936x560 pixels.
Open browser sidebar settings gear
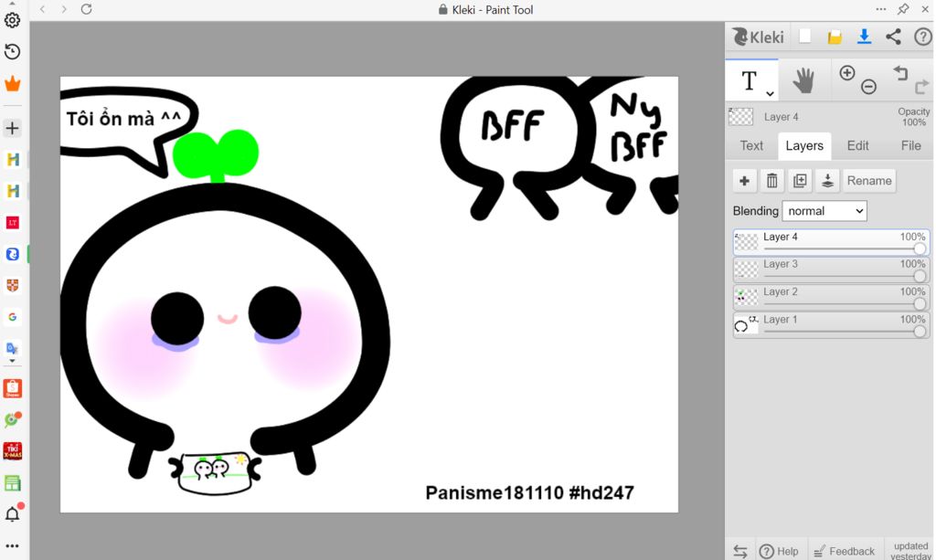(x=12, y=20)
